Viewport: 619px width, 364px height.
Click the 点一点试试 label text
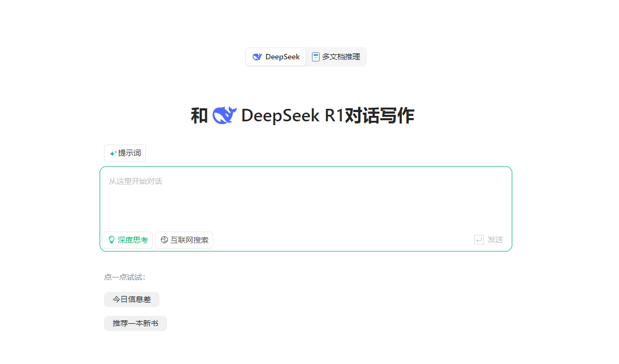tap(124, 277)
